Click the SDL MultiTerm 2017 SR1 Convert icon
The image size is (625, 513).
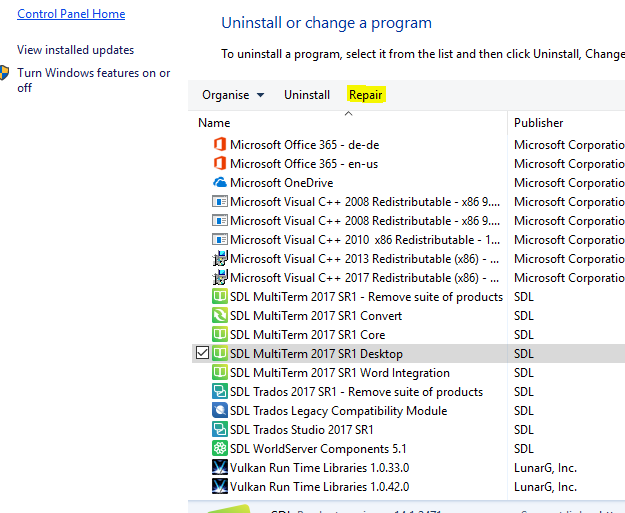tap(220, 316)
